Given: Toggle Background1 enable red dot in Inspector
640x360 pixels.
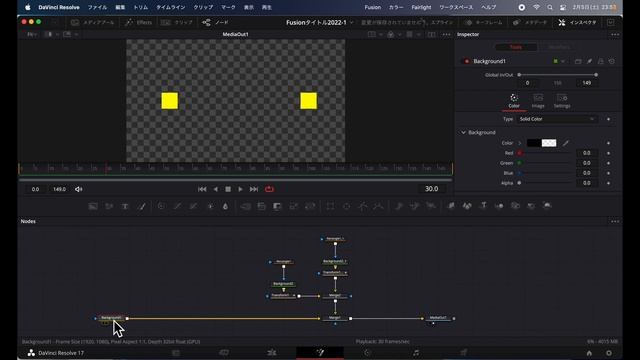Looking at the screenshot, I should point(467,61).
